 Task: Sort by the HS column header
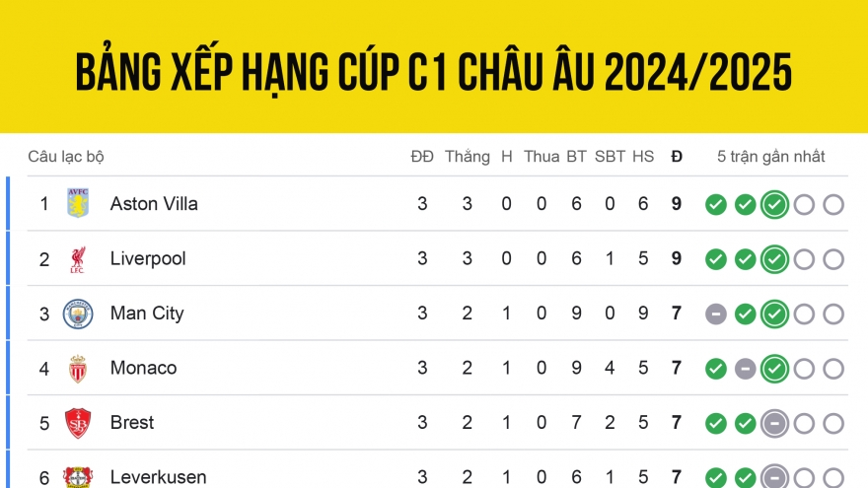(643, 157)
